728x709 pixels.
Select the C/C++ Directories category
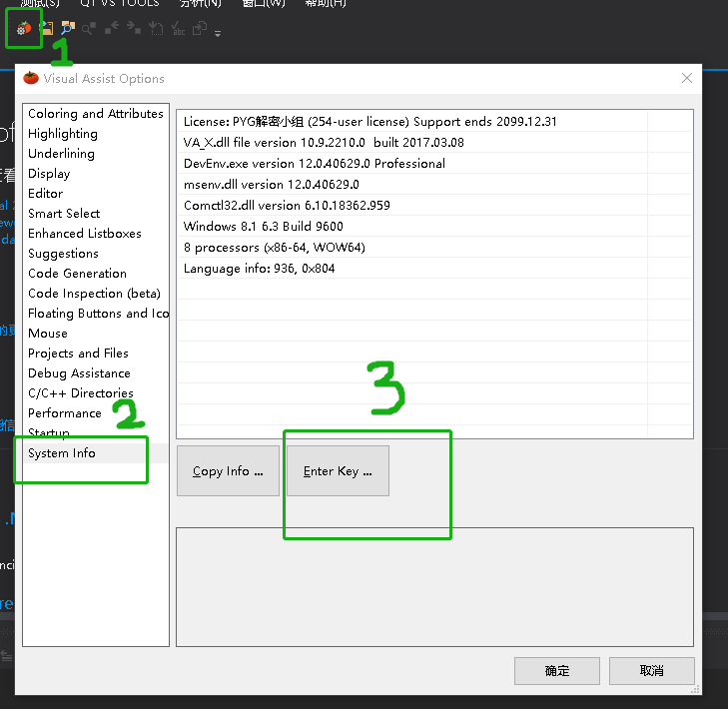click(x=96, y=393)
